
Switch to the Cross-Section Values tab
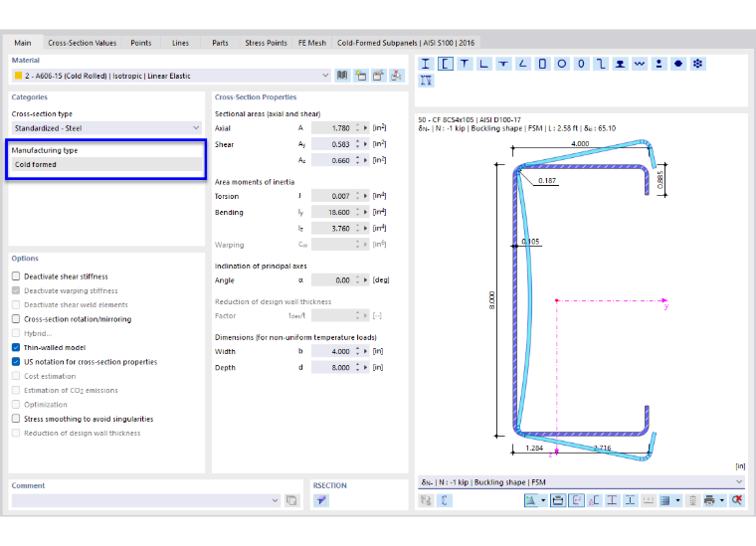(x=82, y=43)
